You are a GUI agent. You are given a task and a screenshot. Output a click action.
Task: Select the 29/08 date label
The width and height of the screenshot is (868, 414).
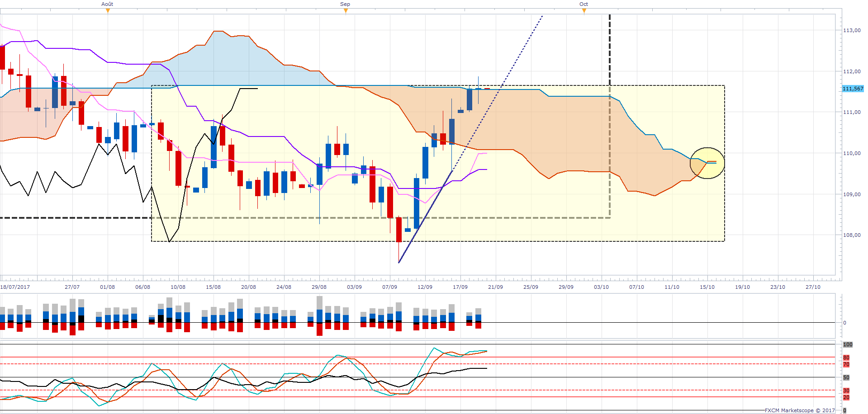319,287
